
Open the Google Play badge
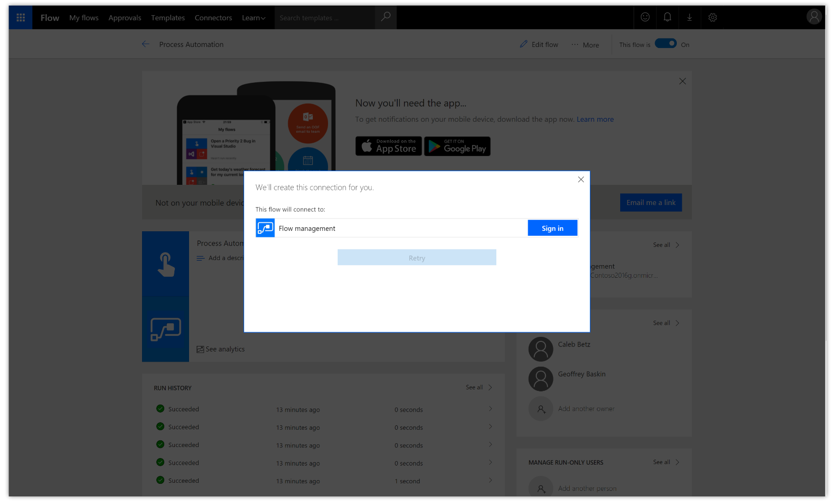457,146
